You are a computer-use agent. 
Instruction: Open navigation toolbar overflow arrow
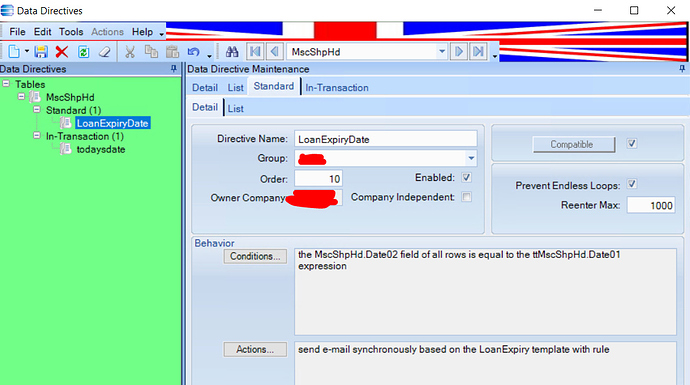point(495,55)
